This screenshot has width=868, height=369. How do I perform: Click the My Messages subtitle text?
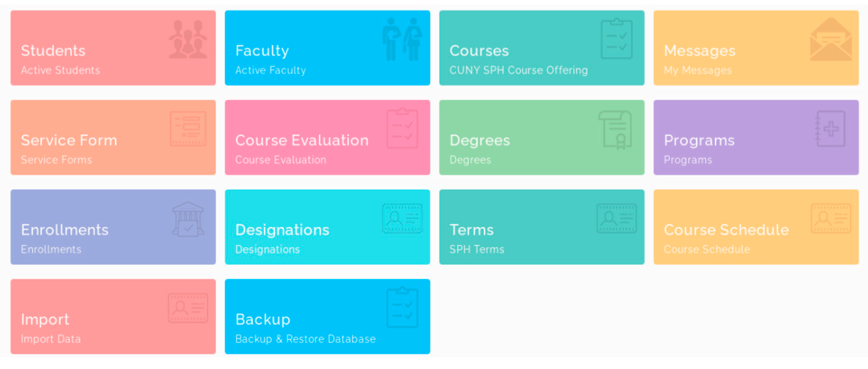point(698,70)
